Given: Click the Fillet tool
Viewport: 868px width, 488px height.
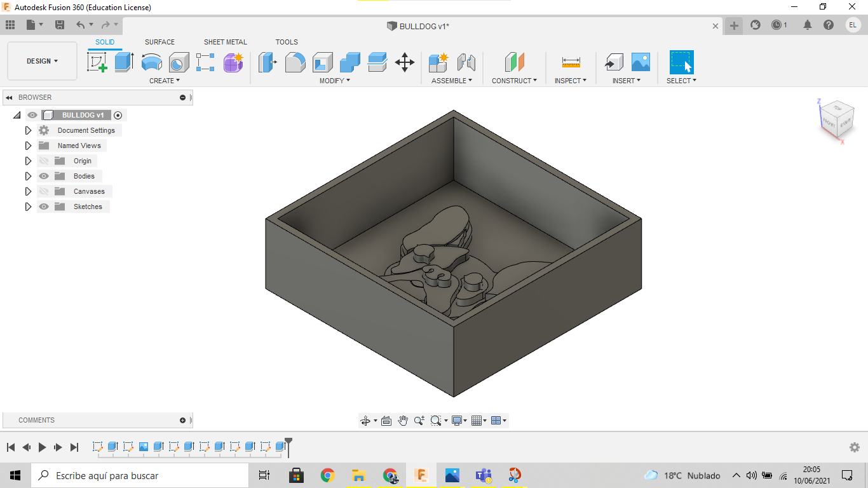Looking at the screenshot, I should click(295, 62).
